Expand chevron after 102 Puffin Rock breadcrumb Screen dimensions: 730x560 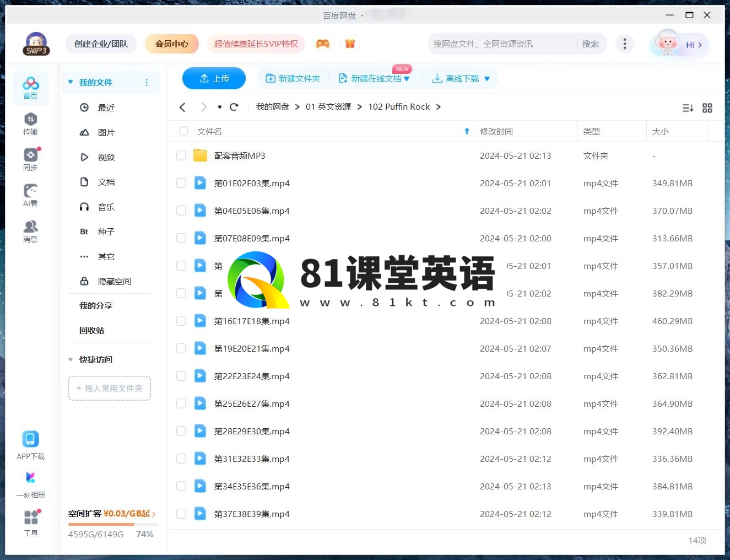coord(439,107)
